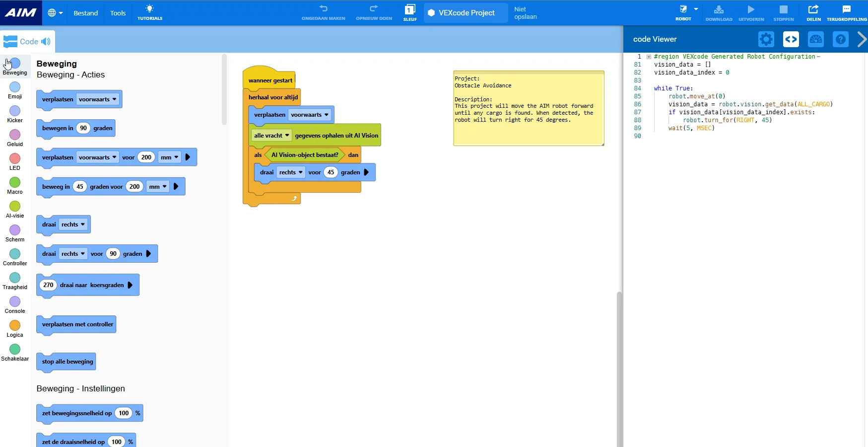Click the Opnieuw doen redo icon

pyautogui.click(x=374, y=12)
